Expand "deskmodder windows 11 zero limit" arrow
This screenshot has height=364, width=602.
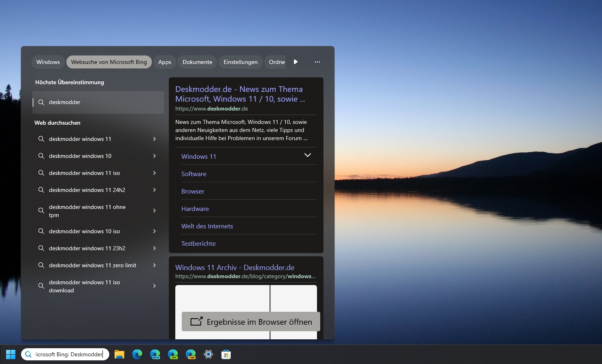pyautogui.click(x=154, y=265)
